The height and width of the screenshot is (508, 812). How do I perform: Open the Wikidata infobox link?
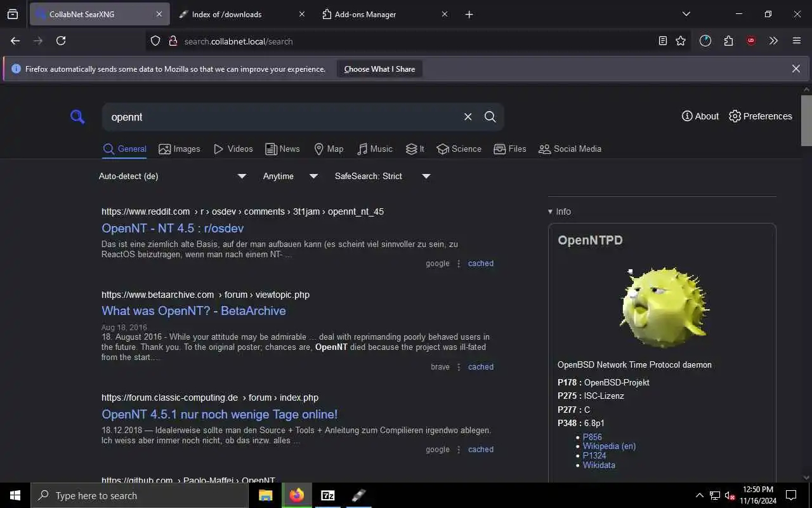click(599, 465)
